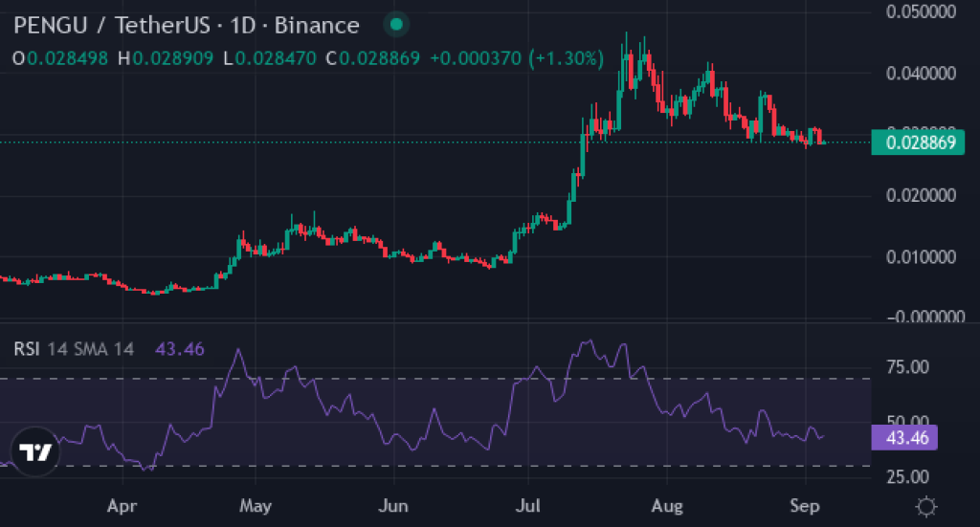
Task: Click the Apr label on time axis
Action: (122, 505)
